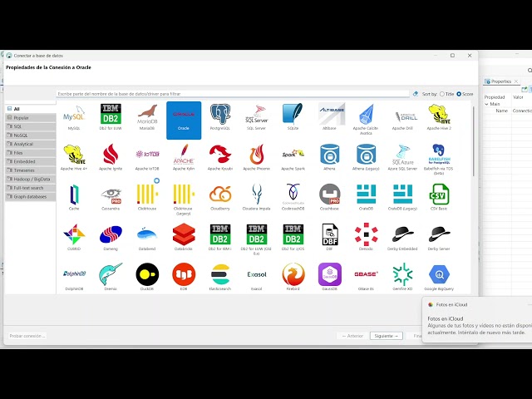Screen dimensions: 532x399
Task: Select Apache Calcite Avatica driver
Action: point(366,120)
